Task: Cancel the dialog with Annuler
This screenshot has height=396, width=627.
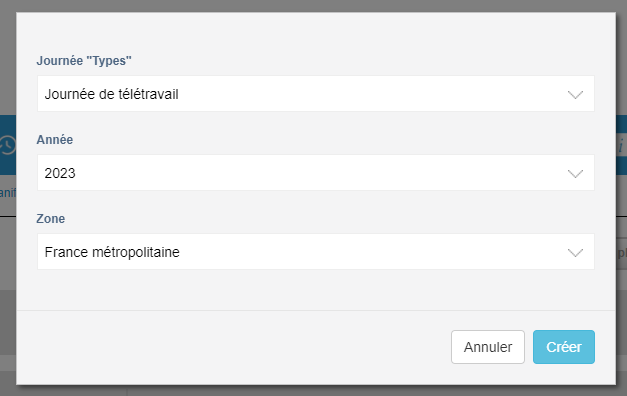Action: [x=487, y=347]
